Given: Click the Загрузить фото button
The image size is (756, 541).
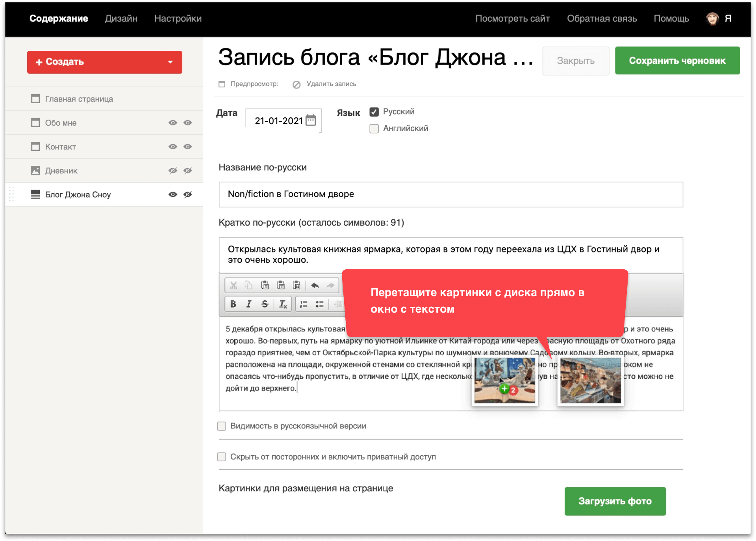Looking at the screenshot, I should (615, 501).
